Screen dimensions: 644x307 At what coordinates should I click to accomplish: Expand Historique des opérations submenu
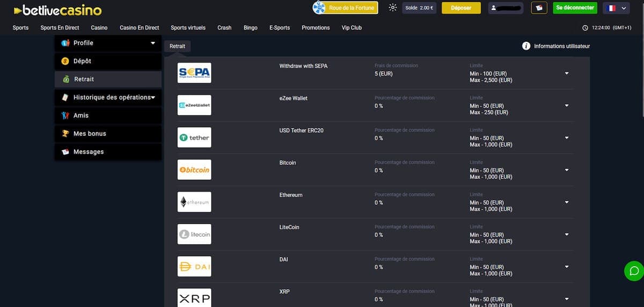point(152,97)
